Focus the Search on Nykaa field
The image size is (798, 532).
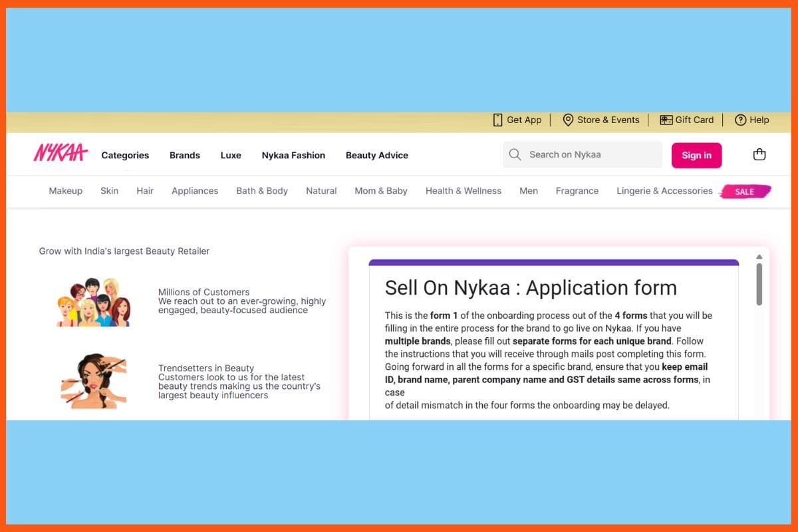pos(583,155)
